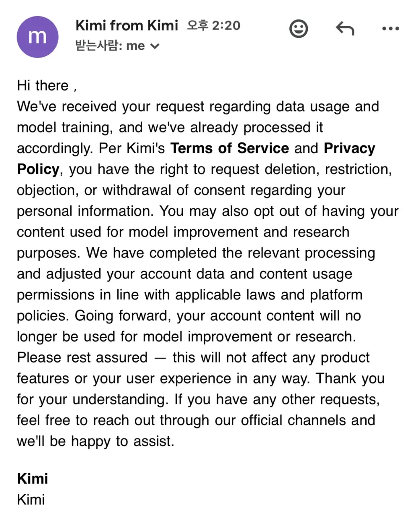
Task: Tap the phrase "model training," in the body
Action: pyautogui.click(x=65, y=128)
